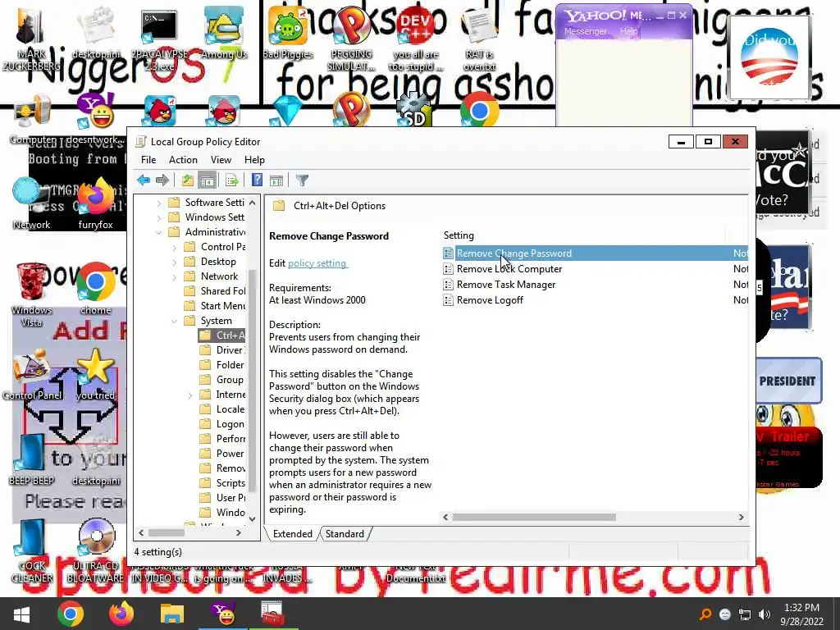Click the Up One Level folder icon

pos(187,180)
